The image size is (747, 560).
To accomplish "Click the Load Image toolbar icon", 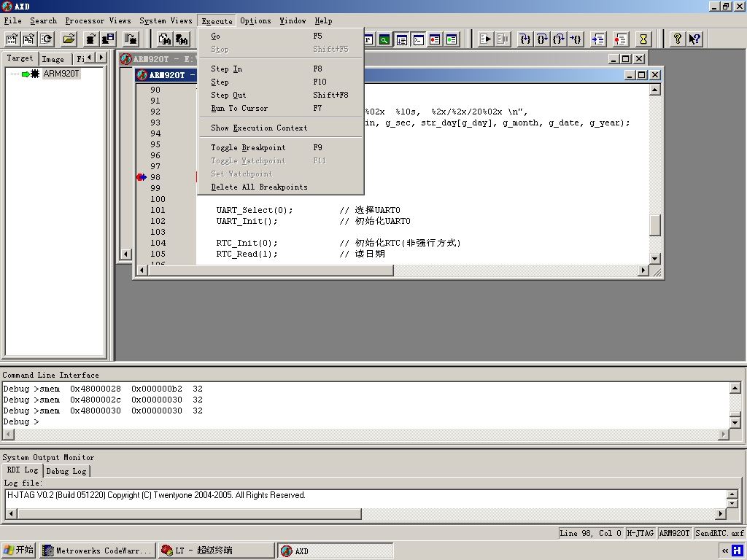I will 12,39.
